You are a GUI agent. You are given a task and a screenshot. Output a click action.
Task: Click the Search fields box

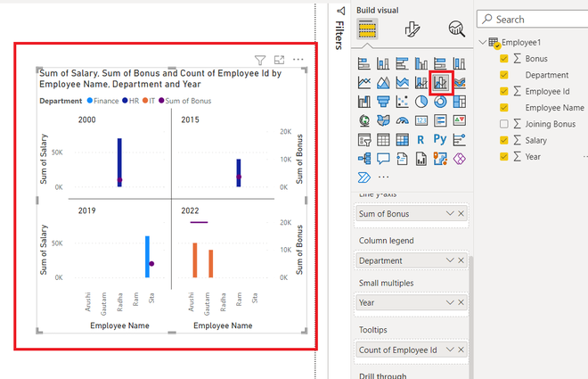(x=533, y=19)
